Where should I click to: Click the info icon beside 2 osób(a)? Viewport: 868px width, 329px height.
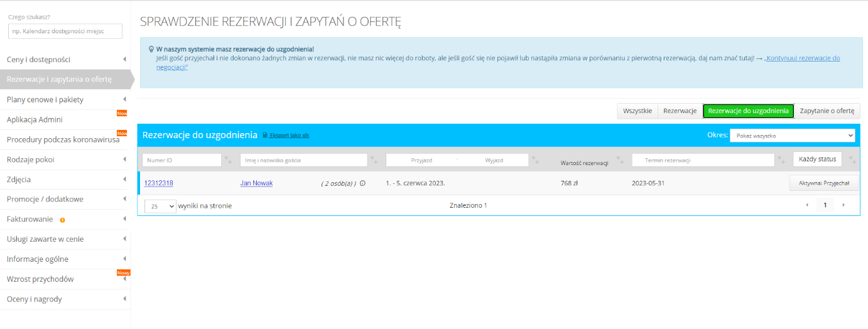pyautogui.click(x=362, y=183)
